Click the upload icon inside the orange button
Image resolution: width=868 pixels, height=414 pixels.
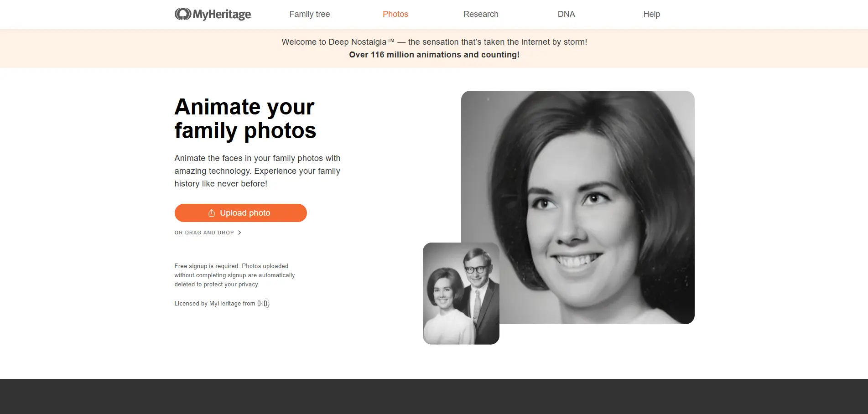(x=212, y=213)
